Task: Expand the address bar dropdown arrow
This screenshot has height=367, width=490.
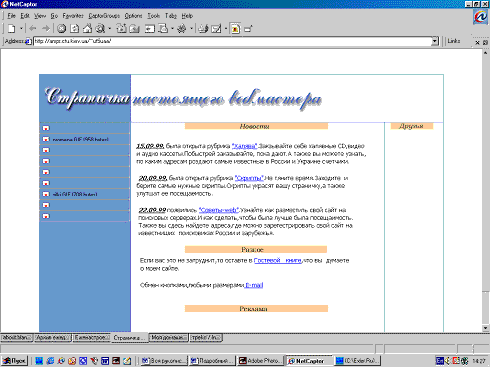Action: tap(435, 41)
